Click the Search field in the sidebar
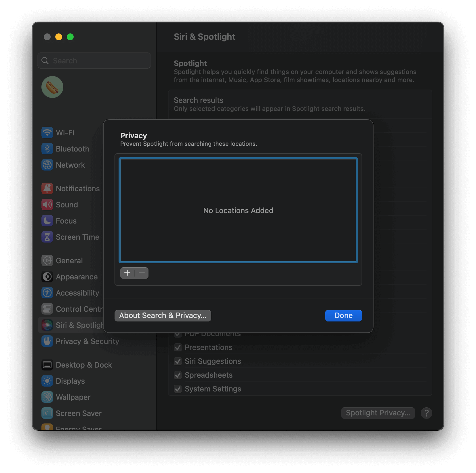The image size is (476, 473). coord(94,60)
